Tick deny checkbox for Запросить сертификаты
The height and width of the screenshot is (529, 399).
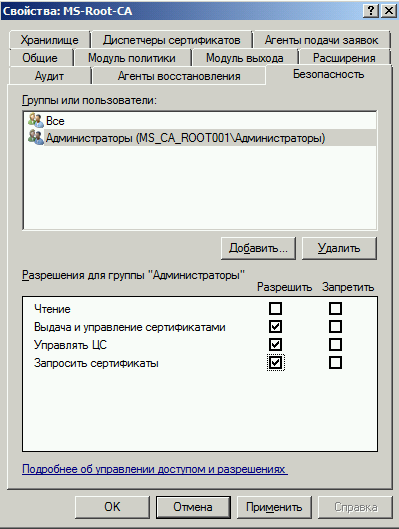point(335,363)
